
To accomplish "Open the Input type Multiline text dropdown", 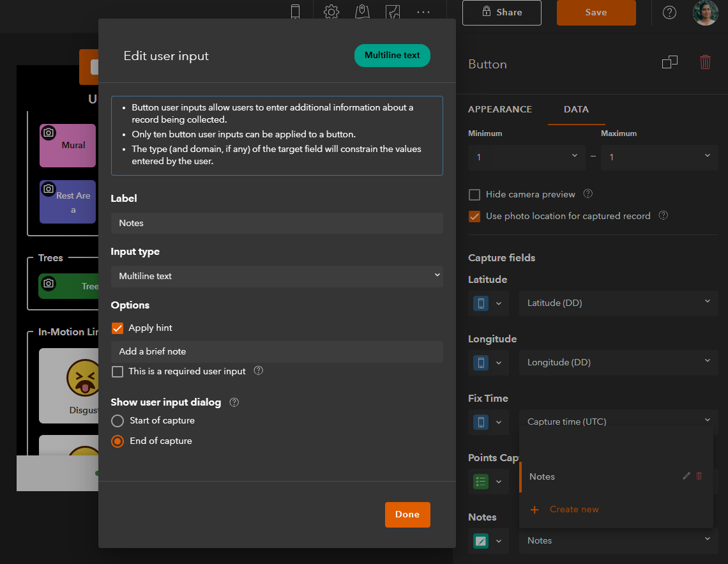I will [277, 276].
